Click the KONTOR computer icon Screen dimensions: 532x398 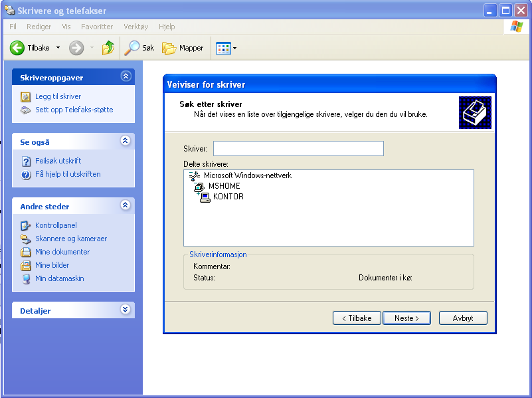(205, 197)
